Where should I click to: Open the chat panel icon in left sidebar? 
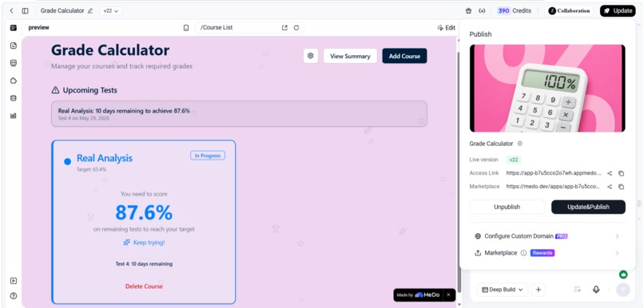pyautogui.click(x=14, y=28)
